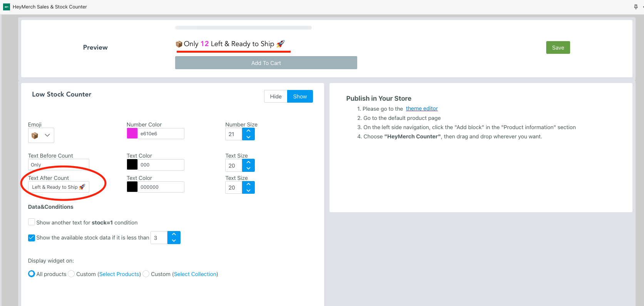Decrease the second Text Size value
The width and height of the screenshot is (644, 306).
pos(248,191)
